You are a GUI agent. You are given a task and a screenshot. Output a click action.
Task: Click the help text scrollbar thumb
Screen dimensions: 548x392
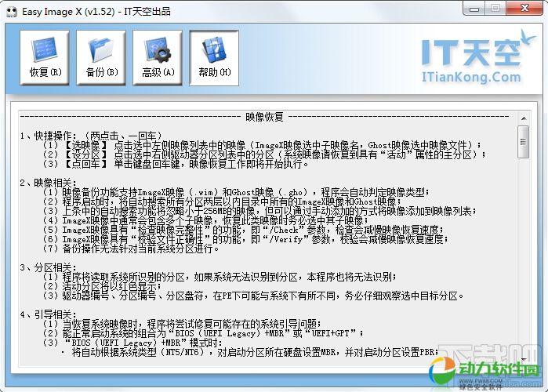(523, 141)
